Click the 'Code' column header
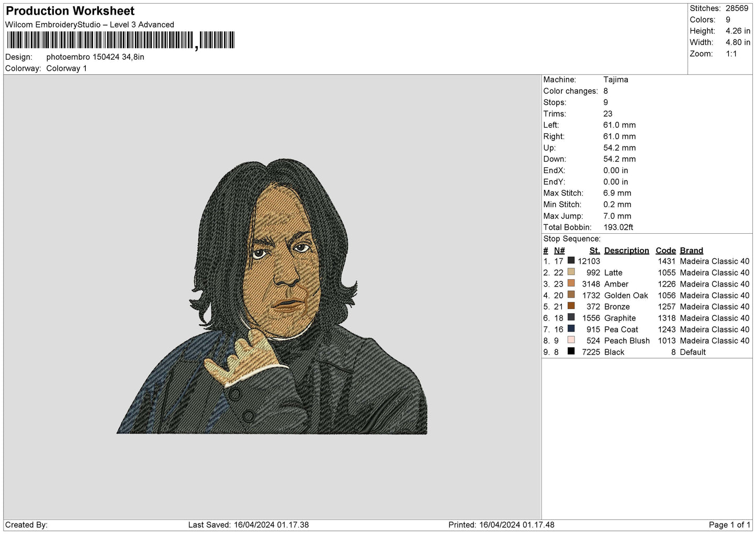Screen dimensions: 756x534 click(665, 251)
